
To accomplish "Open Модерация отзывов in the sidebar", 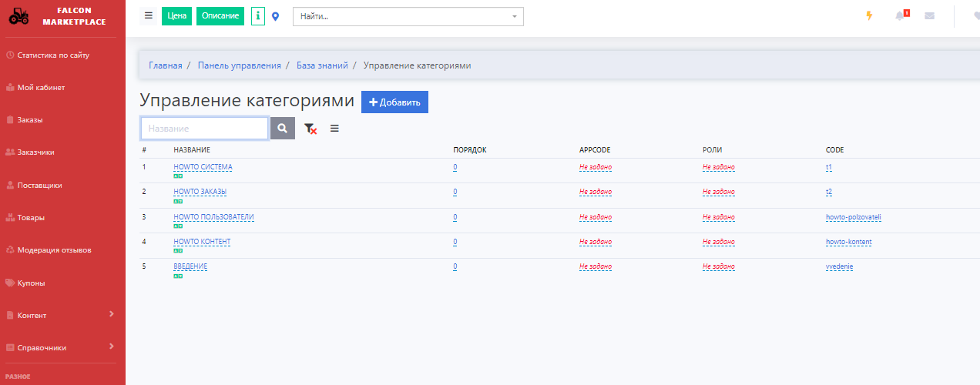I will [x=54, y=250].
